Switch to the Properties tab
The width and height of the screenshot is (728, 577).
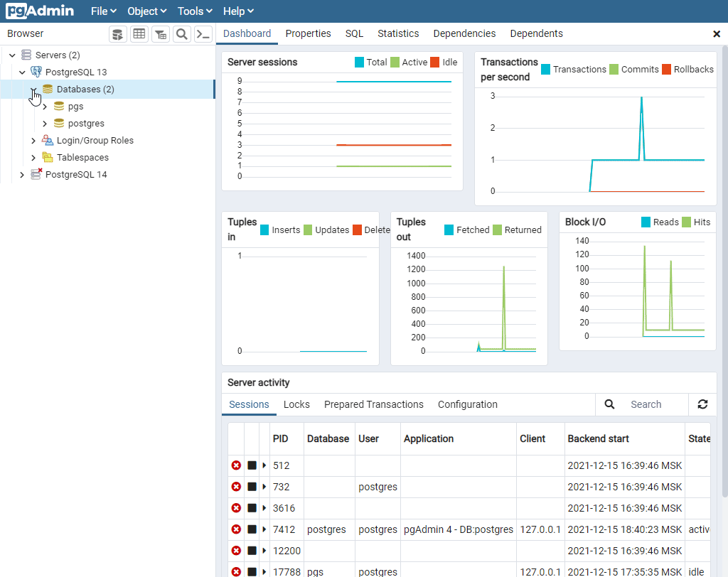309,33
